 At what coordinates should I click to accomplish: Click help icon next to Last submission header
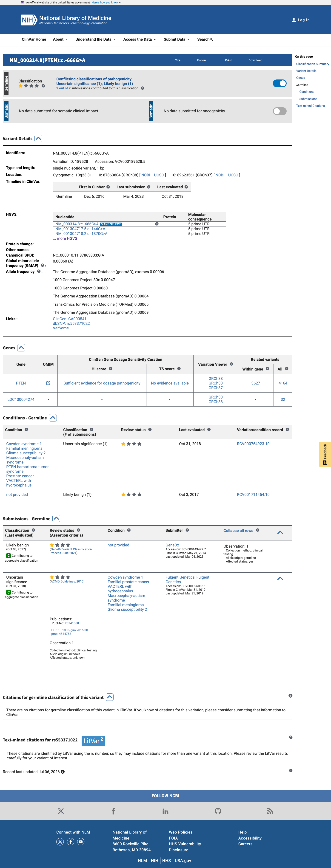coord(149,187)
